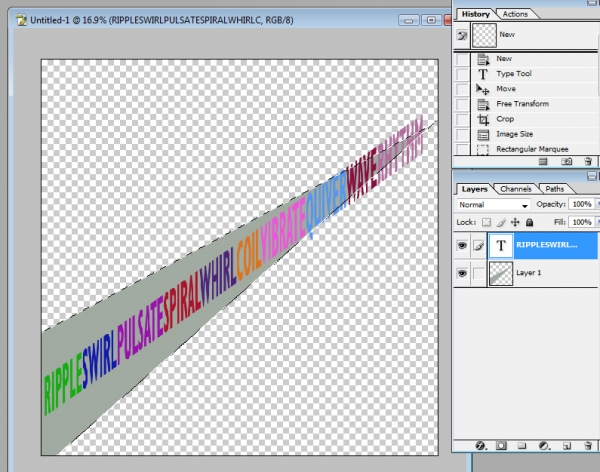Create new snapshot with the camera icon
Screen dimensions: 600x472
566,162
